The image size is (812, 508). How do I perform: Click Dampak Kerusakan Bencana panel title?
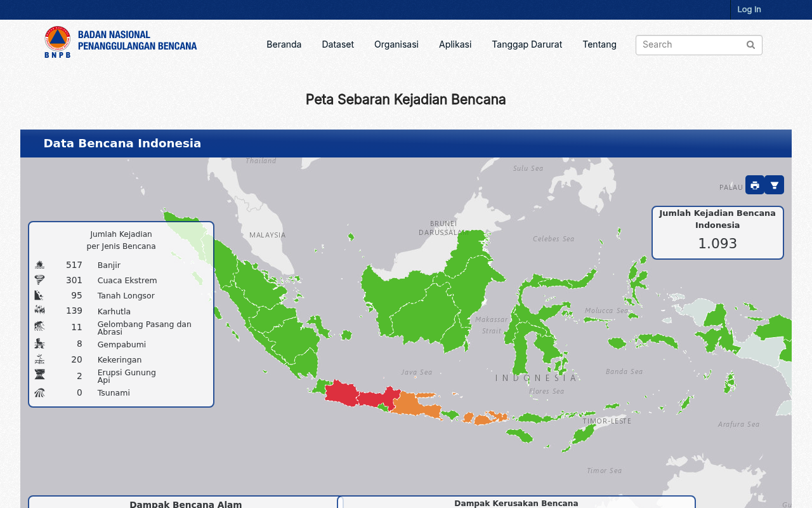[516, 504]
